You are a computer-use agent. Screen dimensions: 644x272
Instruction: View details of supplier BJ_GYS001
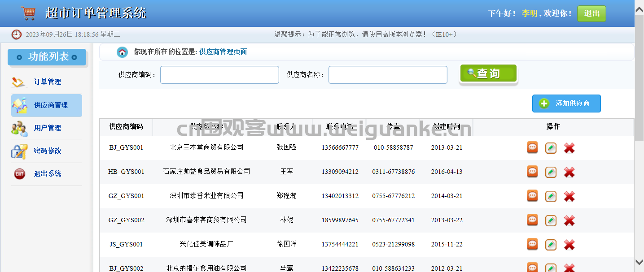click(532, 147)
